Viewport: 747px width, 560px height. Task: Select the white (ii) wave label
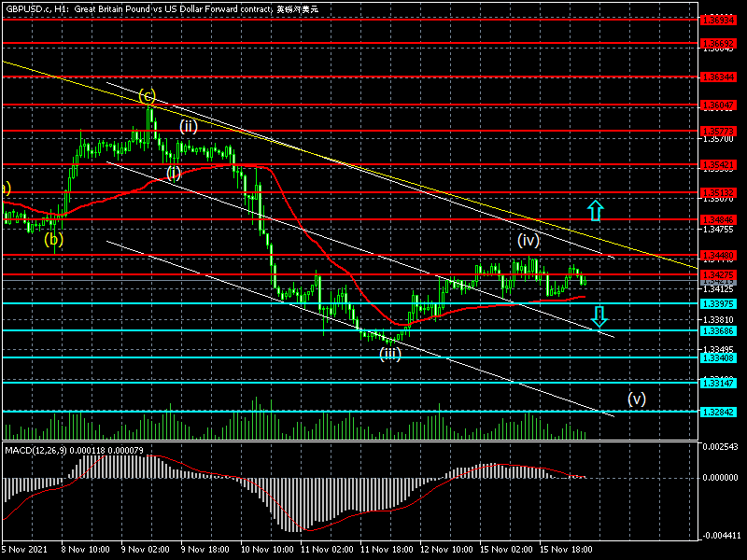pos(189,127)
